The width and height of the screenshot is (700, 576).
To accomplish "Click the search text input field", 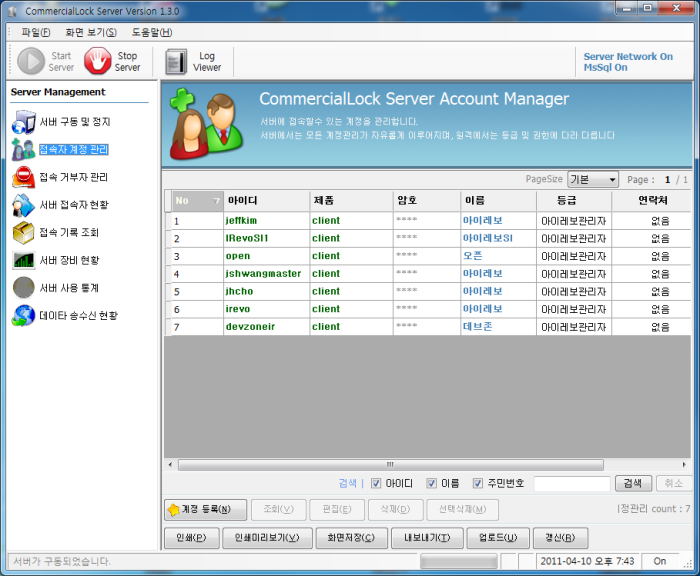I will point(572,484).
